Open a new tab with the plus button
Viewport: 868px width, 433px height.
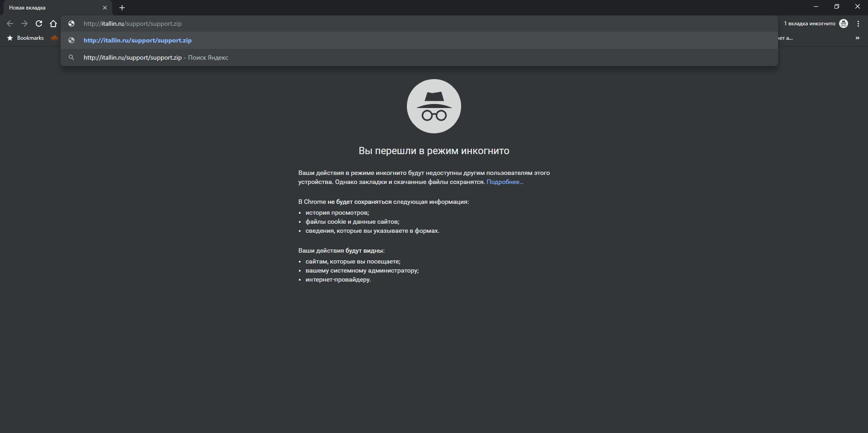click(x=122, y=8)
